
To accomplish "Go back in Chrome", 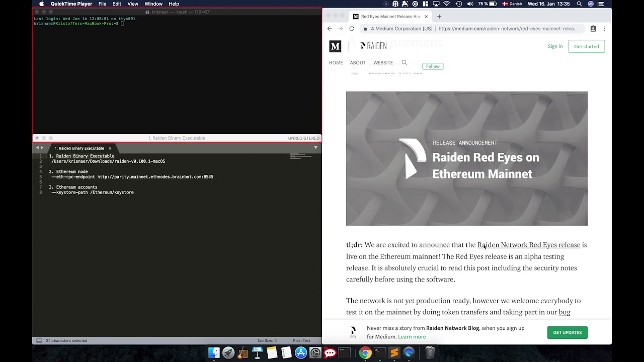I will pos(330,29).
